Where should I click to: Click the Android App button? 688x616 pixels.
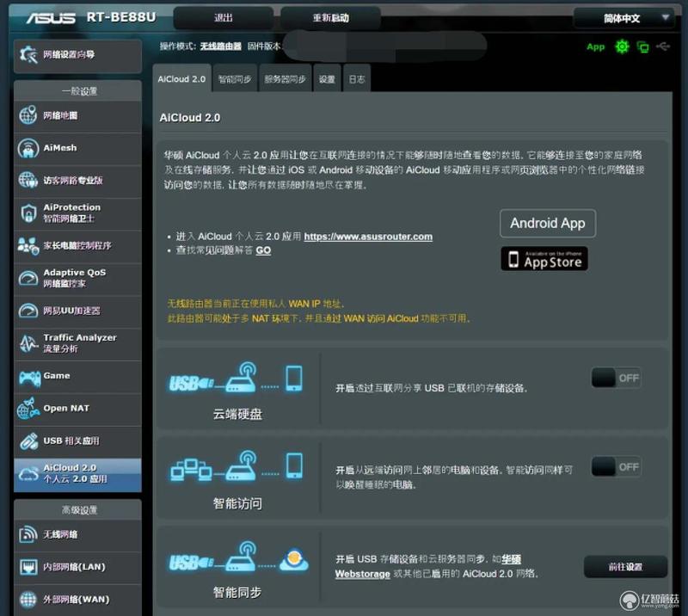tap(548, 224)
